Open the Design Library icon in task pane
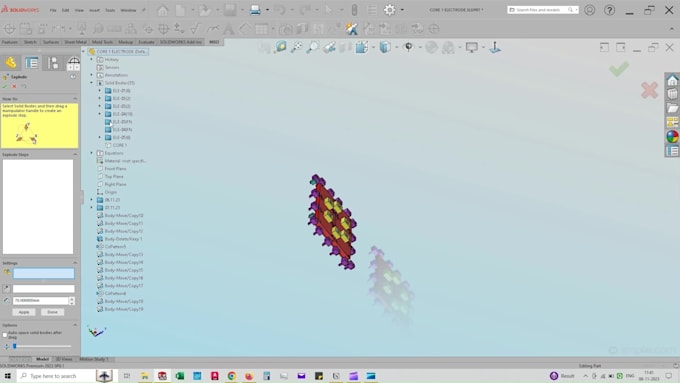 672,94
